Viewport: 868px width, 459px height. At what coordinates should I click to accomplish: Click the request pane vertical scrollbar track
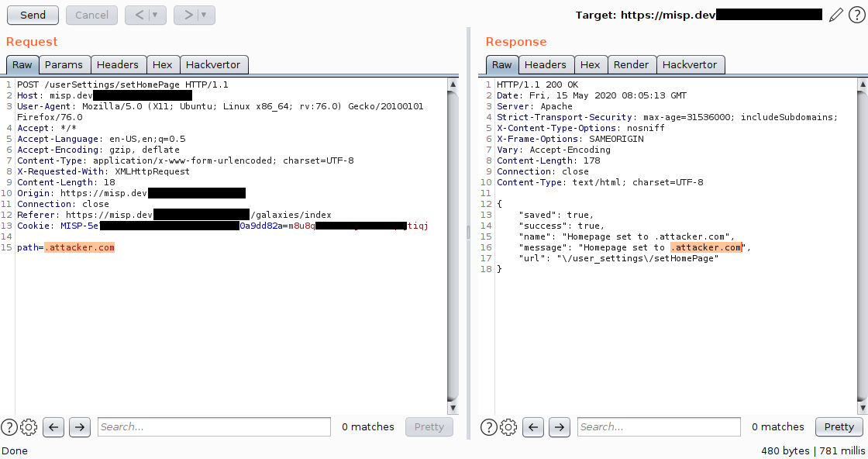453,246
